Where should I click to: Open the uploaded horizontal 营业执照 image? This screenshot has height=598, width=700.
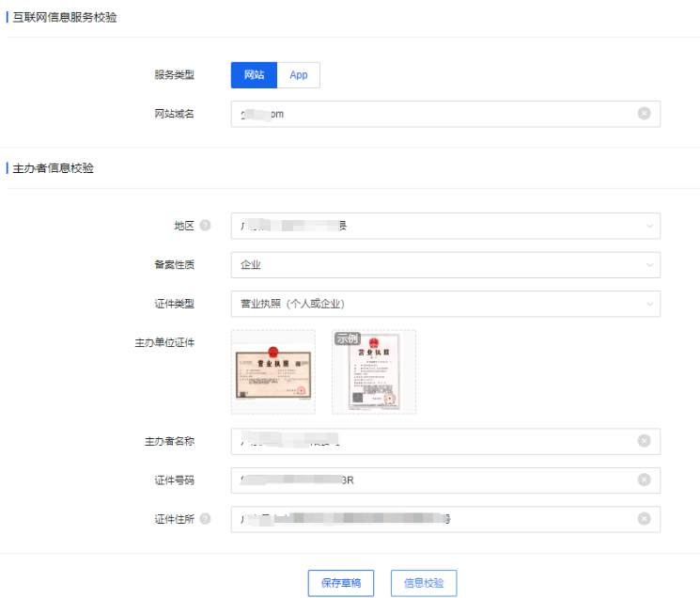[272, 372]
